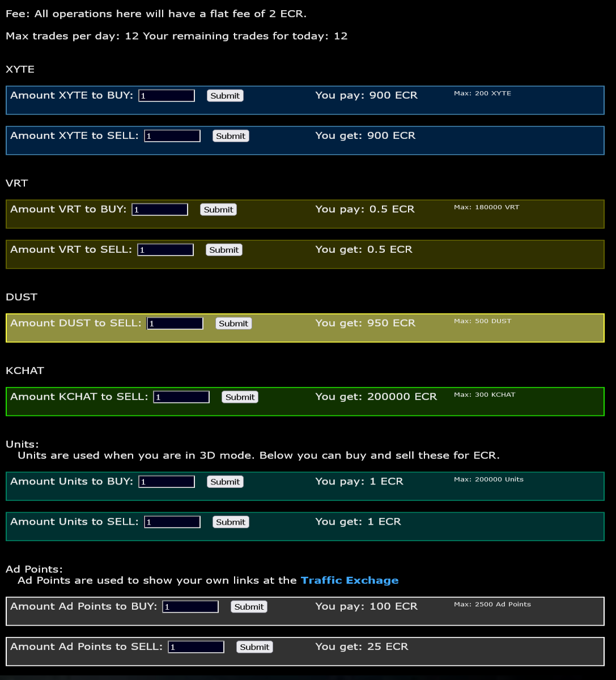Viewport: 616px width, 680px height.
Task: Click the max trades per day notice
Action: (x=177, y=36)
